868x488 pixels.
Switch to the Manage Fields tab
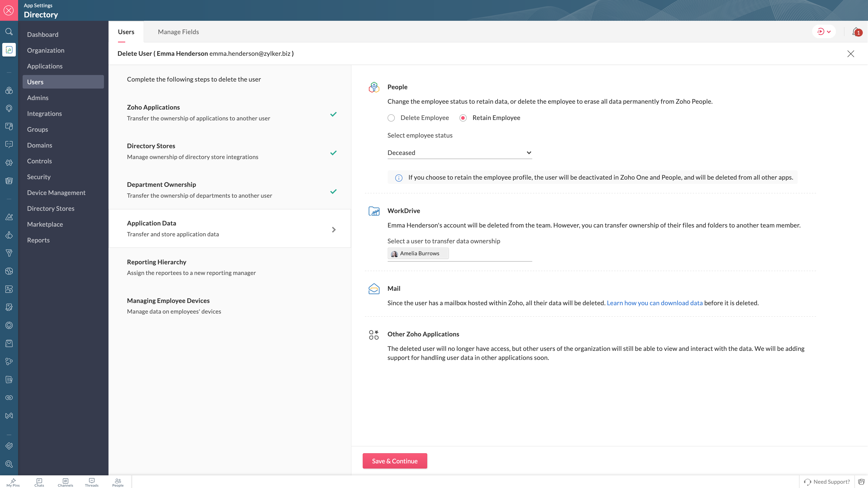pos(178,32)
